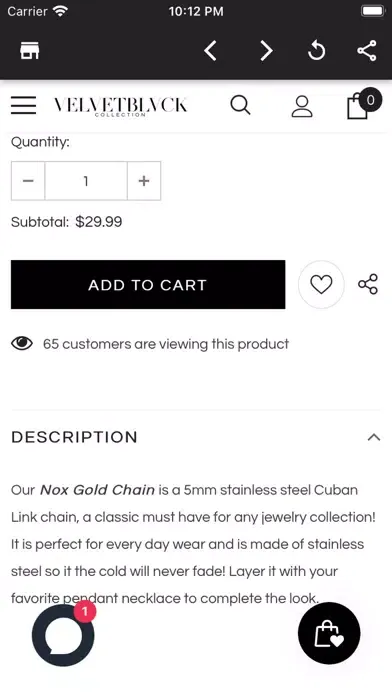Increase quantity with the plus button
The width and height of the screenshot is (392, 696).
(x=144, y=181)
